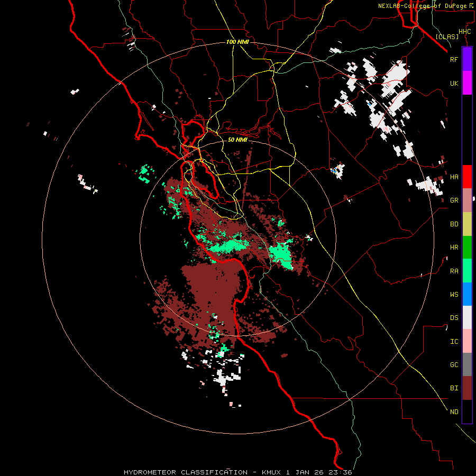This screenshot has height=476, width=476.
Task: Click the olive-yellow BD legend swatch
Action: [x=467, y=224]
